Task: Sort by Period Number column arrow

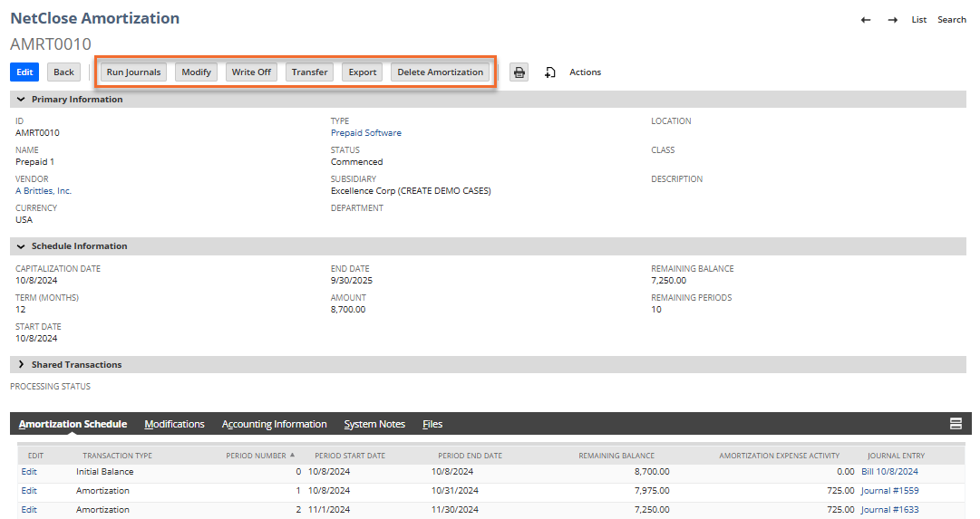Action: tap(292, 456)
